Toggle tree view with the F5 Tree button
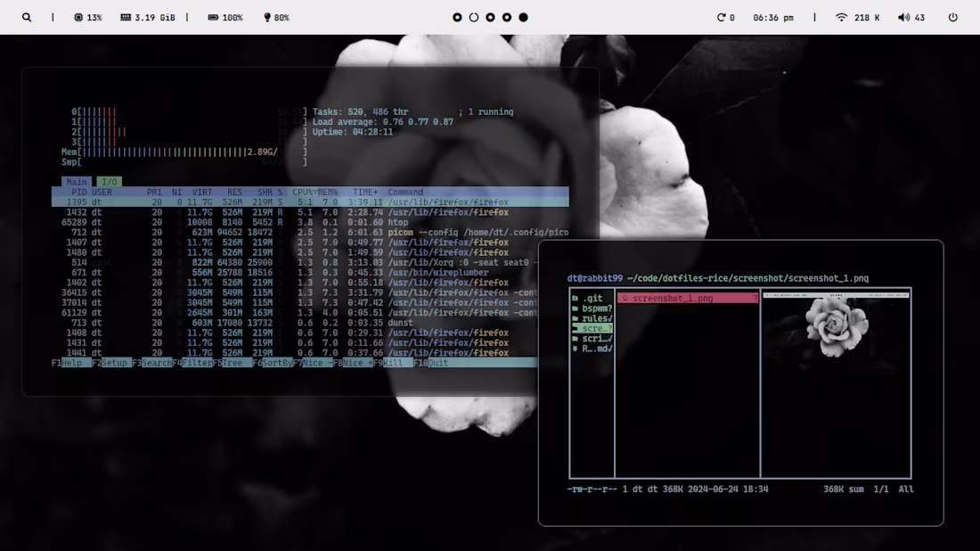The image size is (980, 551). [x=234, y=363]
